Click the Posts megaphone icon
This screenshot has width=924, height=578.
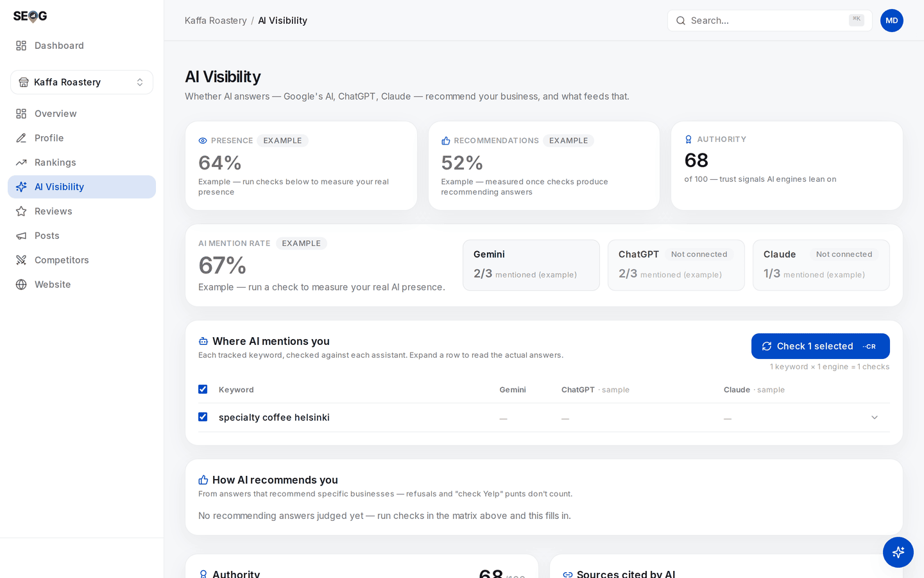[x=21, y=236]
